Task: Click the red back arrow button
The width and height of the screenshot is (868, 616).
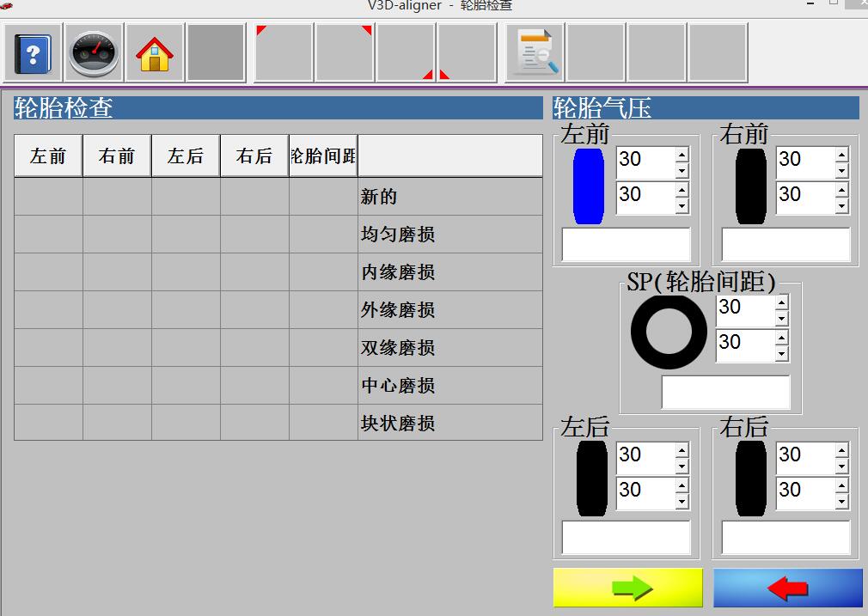Action: coord(787,588)
